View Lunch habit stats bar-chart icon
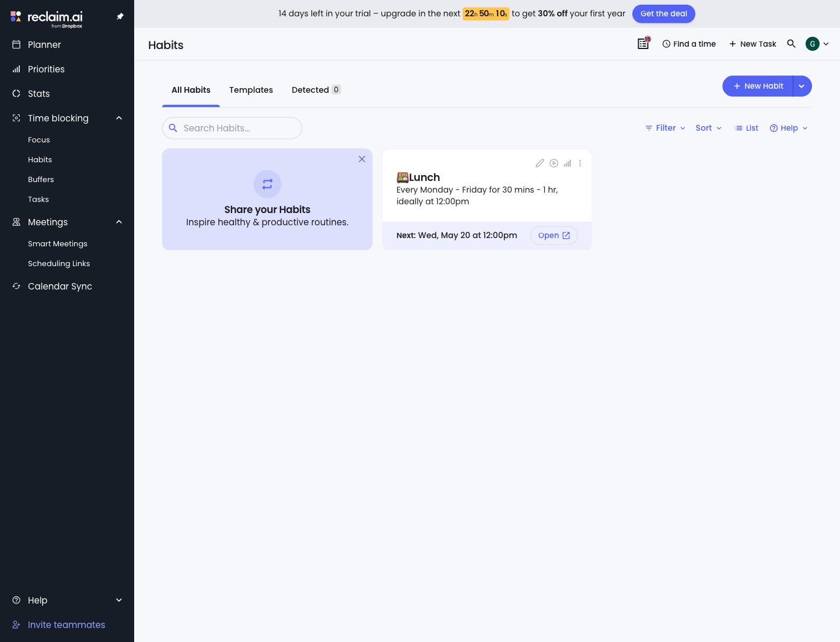The width and height of the screenshot is (840, 642). click(567, 163)
